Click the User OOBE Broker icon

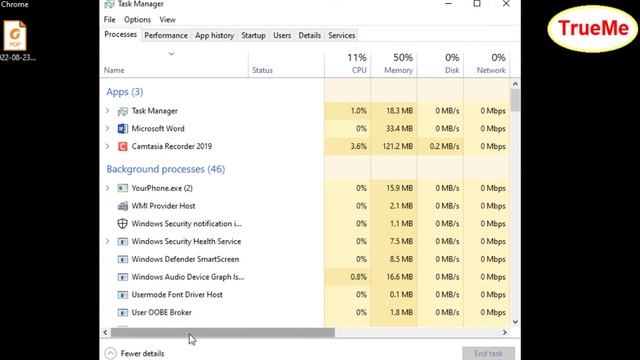122,313
